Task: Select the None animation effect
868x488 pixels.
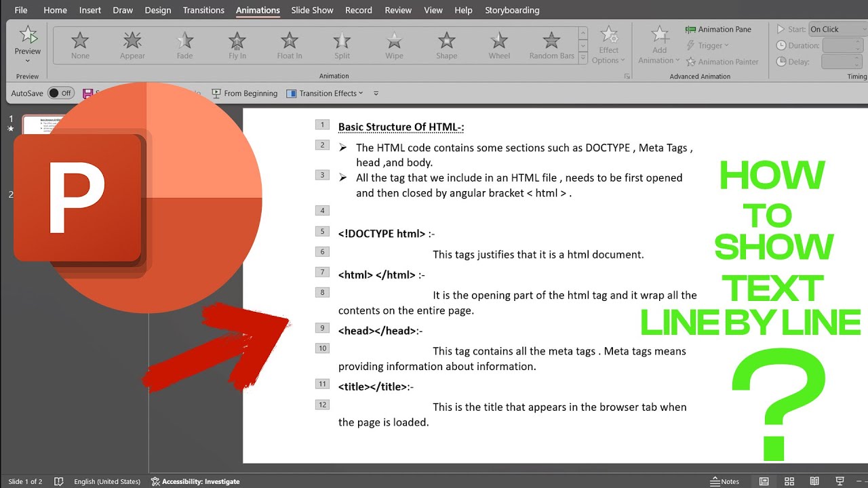Action: coord(80,45)
